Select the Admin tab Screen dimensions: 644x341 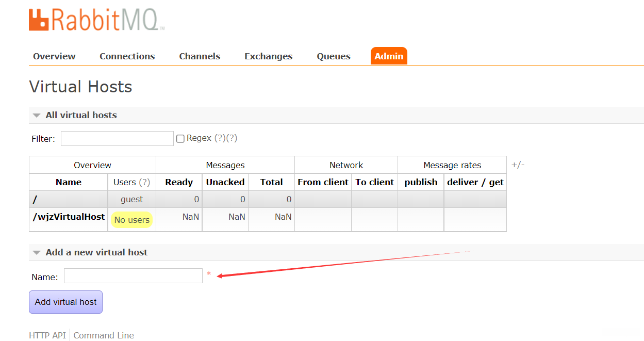389,56
